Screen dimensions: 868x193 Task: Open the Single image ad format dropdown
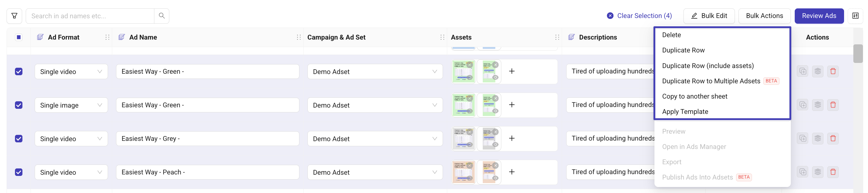point(71,105)
